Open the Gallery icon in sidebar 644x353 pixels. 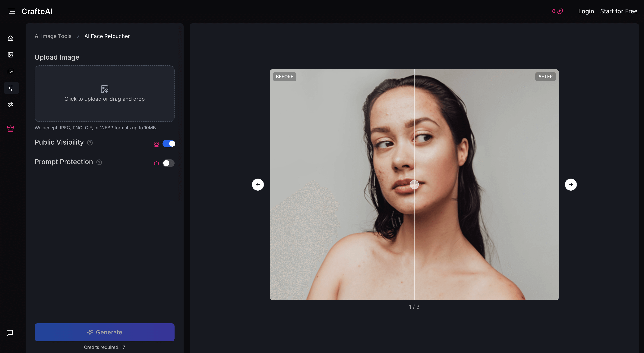coord(11,71)
